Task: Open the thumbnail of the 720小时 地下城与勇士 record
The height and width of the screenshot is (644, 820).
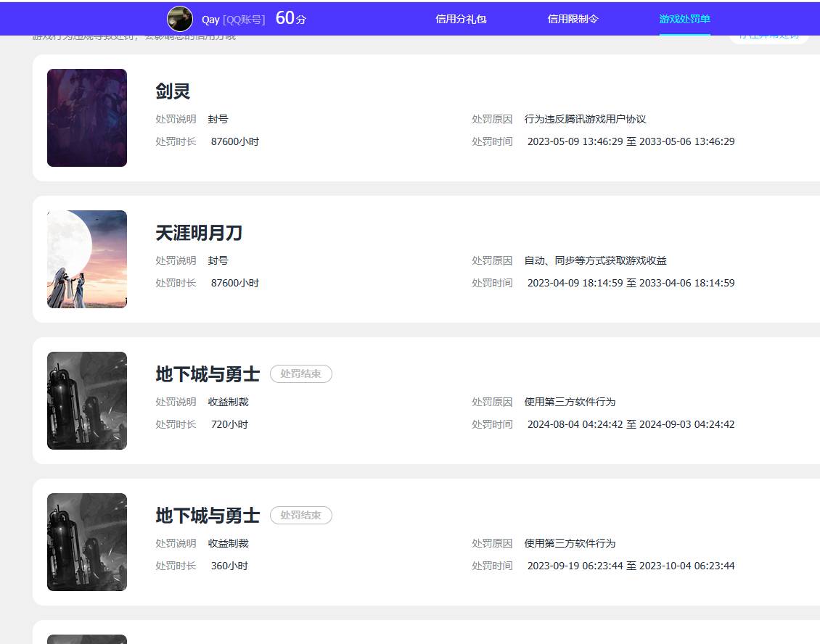Action: 87,400
